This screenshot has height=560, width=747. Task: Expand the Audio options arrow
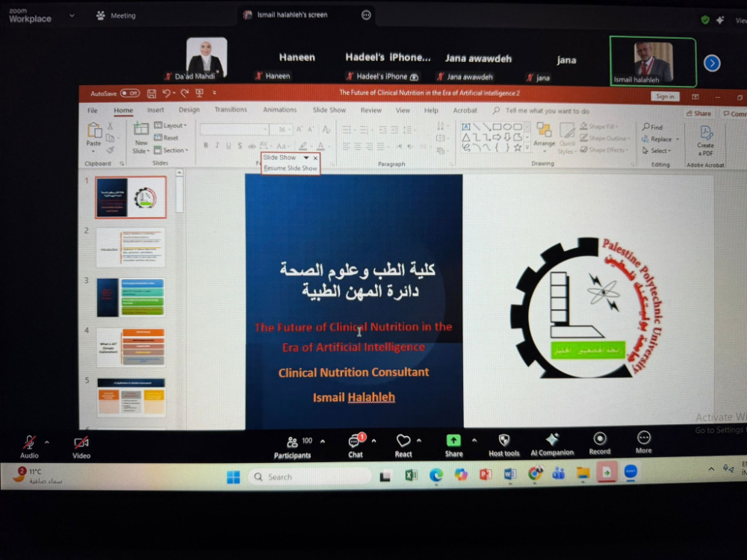point(47,442)
